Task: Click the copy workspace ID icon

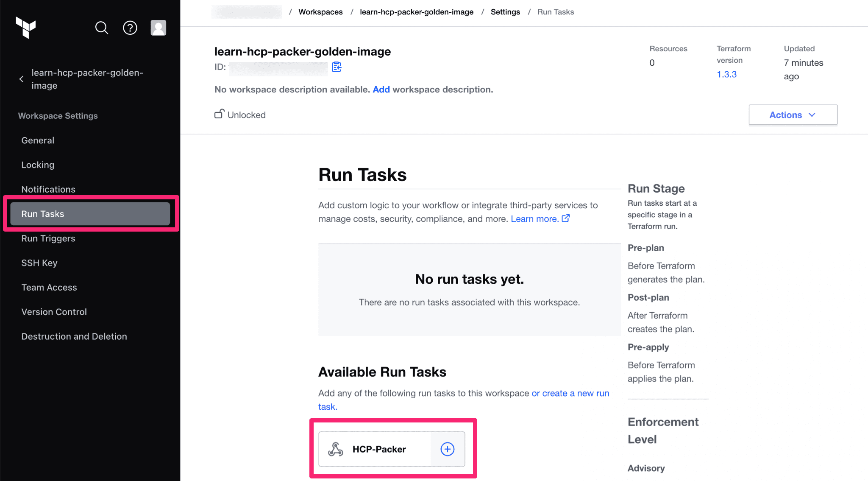Action: (336, 67)
